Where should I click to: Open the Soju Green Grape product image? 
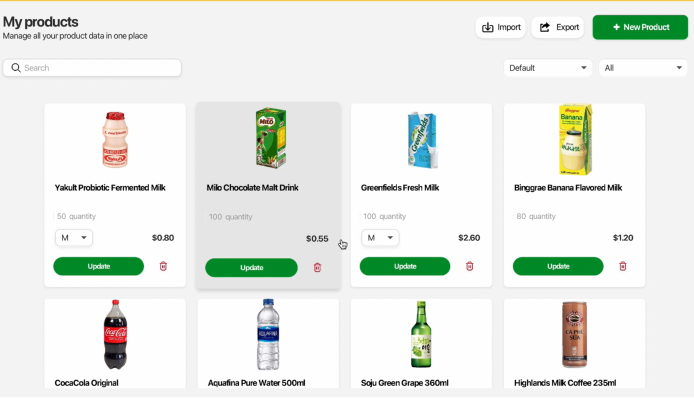[421, 335]
